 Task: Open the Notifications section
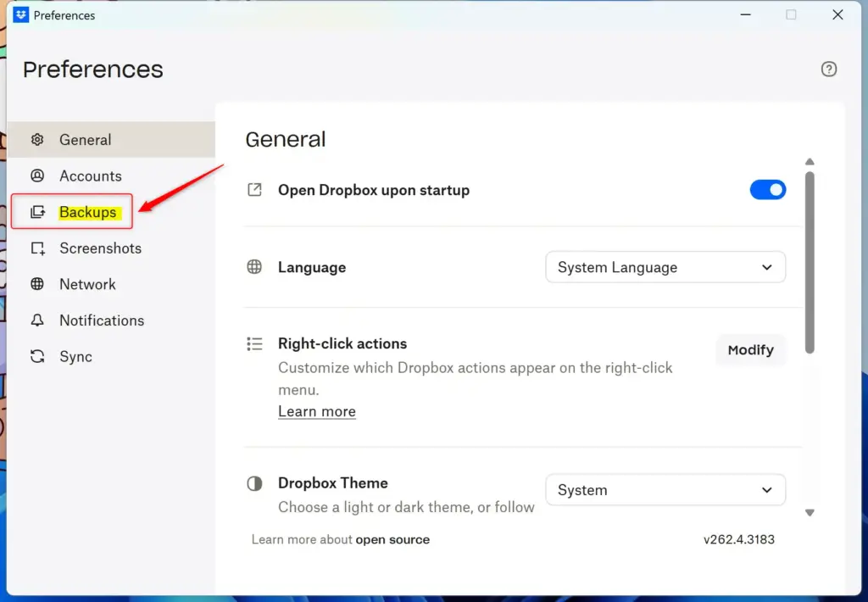[x=111, y=321]
